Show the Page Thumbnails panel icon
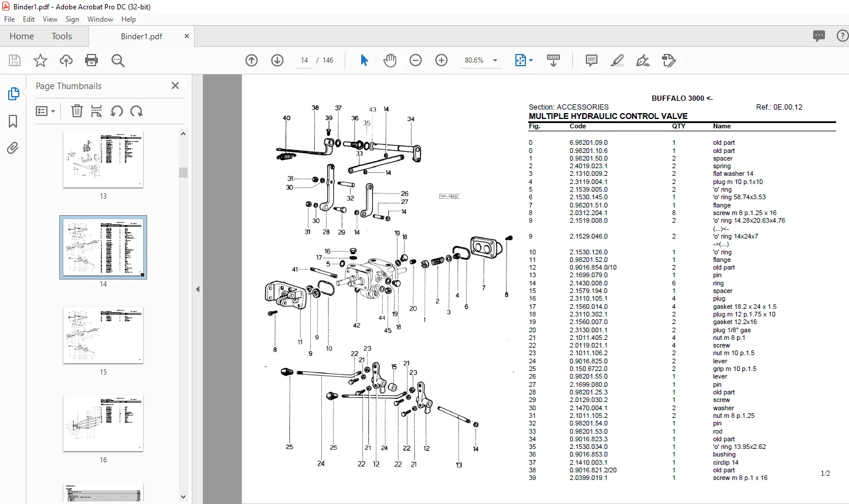849x504 pixels. tap(13, 94)
